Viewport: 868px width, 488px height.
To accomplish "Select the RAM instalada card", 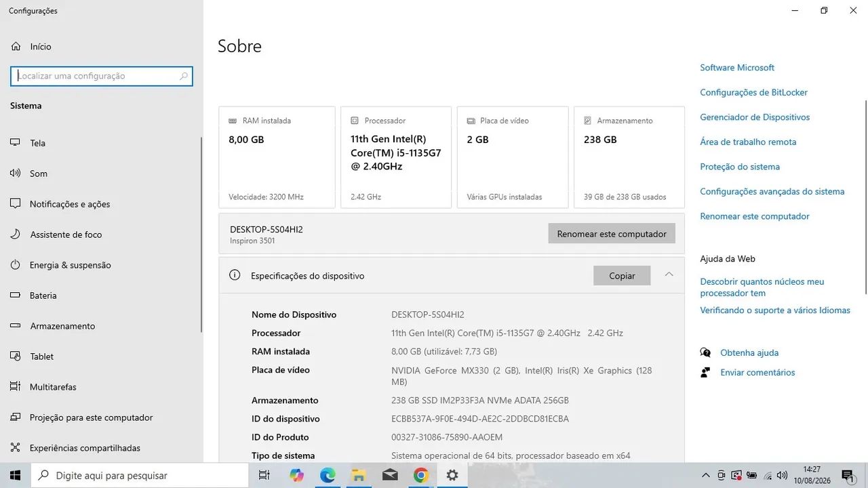I will point(277,157).
